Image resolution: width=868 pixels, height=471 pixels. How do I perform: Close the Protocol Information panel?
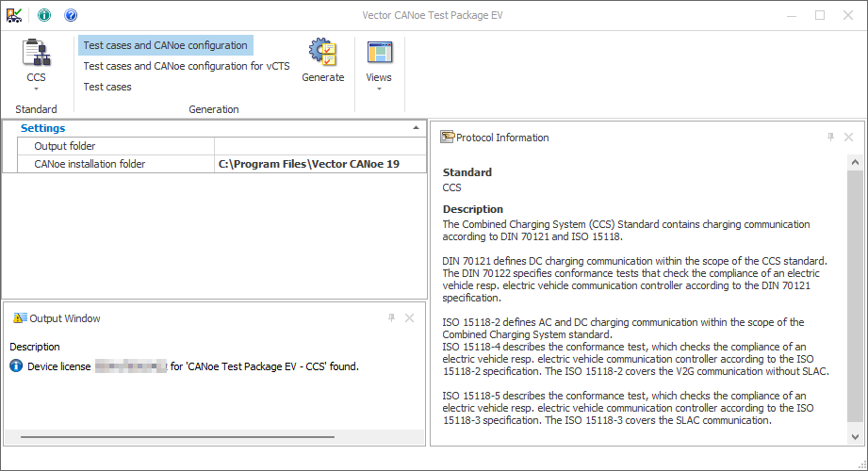pyautogui.click(x=848, y=137)
